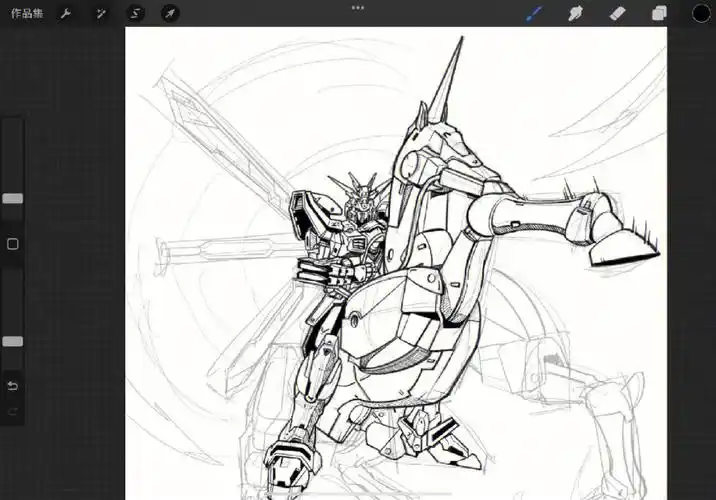Click the brush size slider handle
Viewport: 716px width, 500px height.
[x=13, y=199]
